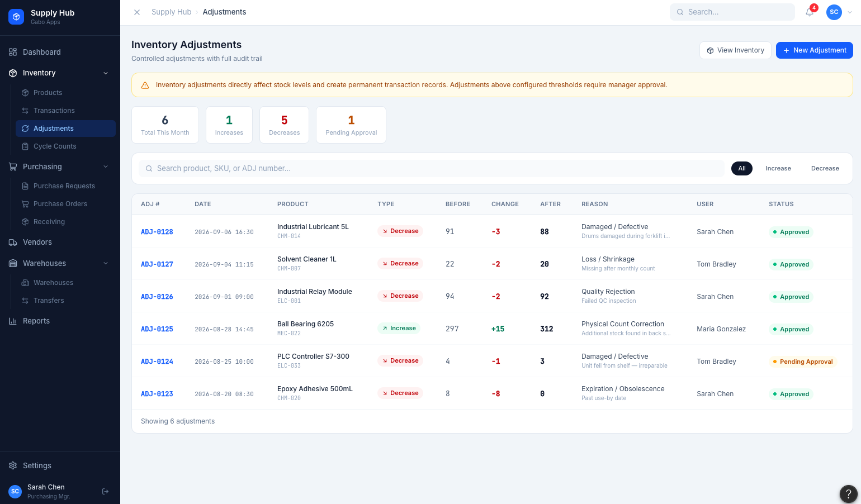Open Transactions in sidebar
Screen dimensions: 861x504
point(65,111)
